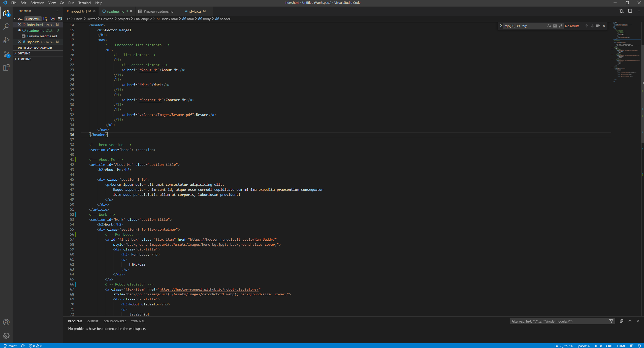Switch to the style.css tab

point(196,11)
